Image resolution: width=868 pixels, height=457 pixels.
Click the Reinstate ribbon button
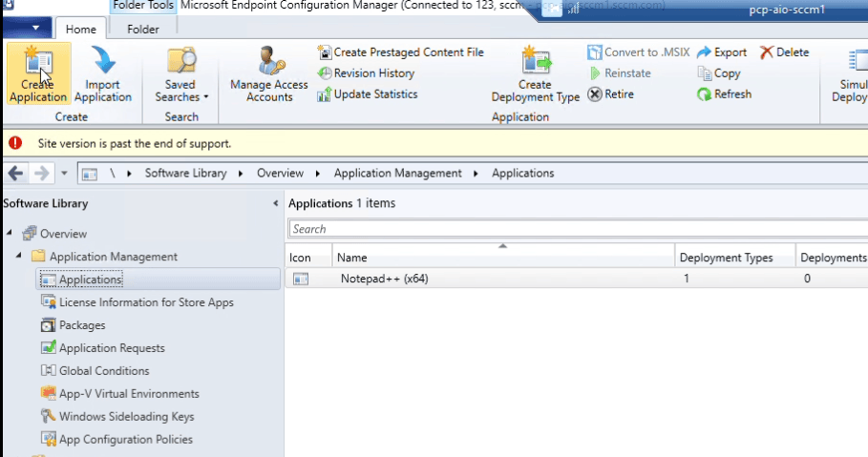point(620,73)
